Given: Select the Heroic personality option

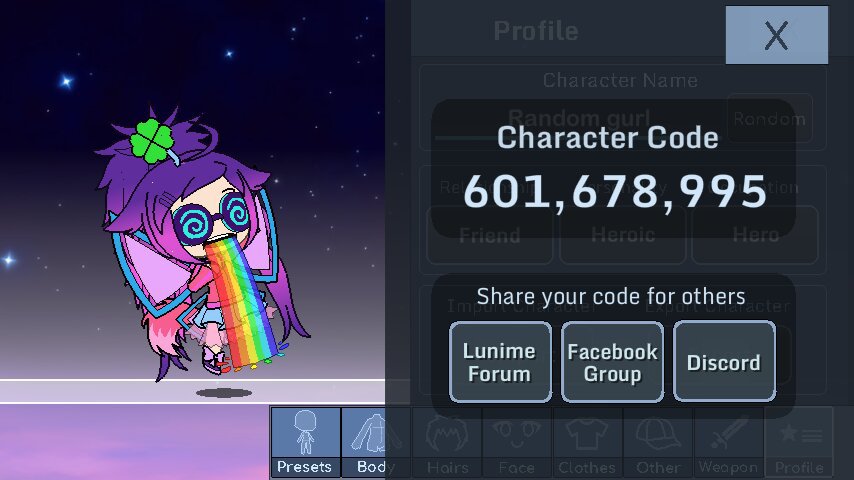Looking at the screenshot, I should [x=623, y=235].
